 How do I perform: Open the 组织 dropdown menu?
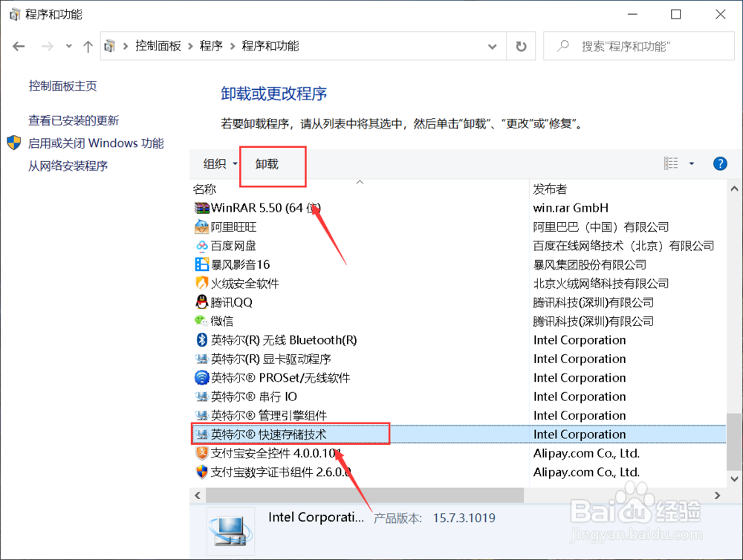point(220,164)
